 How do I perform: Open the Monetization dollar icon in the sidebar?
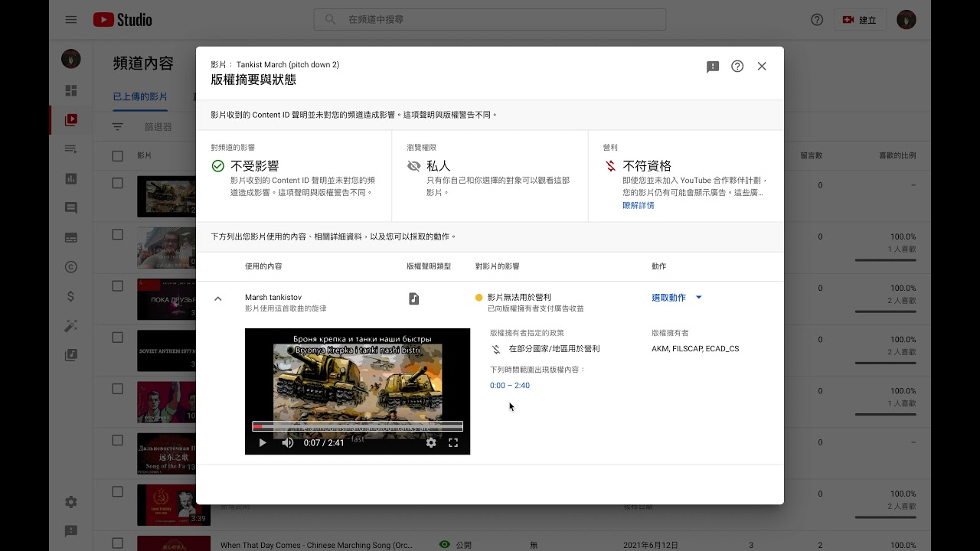pos(71,296)
